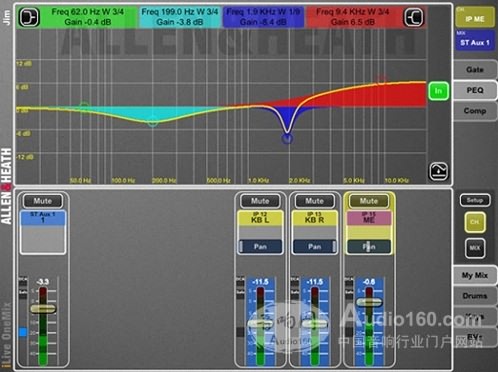Select the cyan 199 Hz EQ node

coord(153,122)
